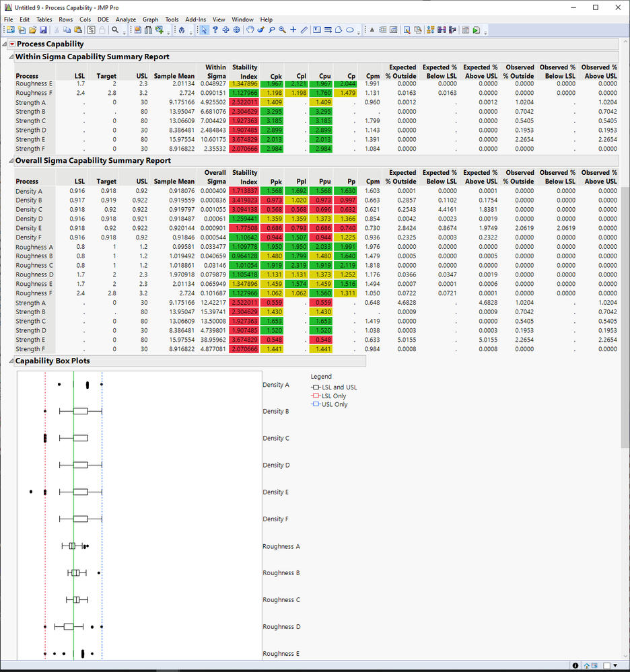Click the info icon in the status bar
630x672 pixels.
(x=575, y=666)
